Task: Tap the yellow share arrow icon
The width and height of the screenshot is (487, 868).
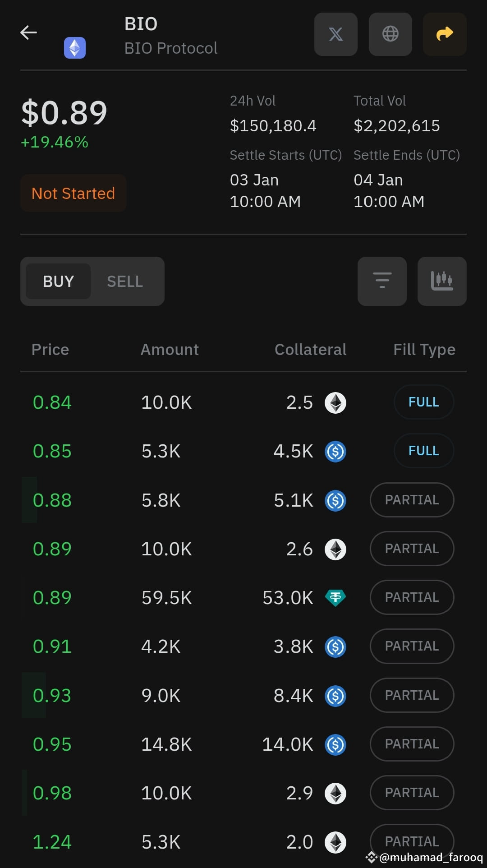Action: pyautogui.click(x=445, y=34)
